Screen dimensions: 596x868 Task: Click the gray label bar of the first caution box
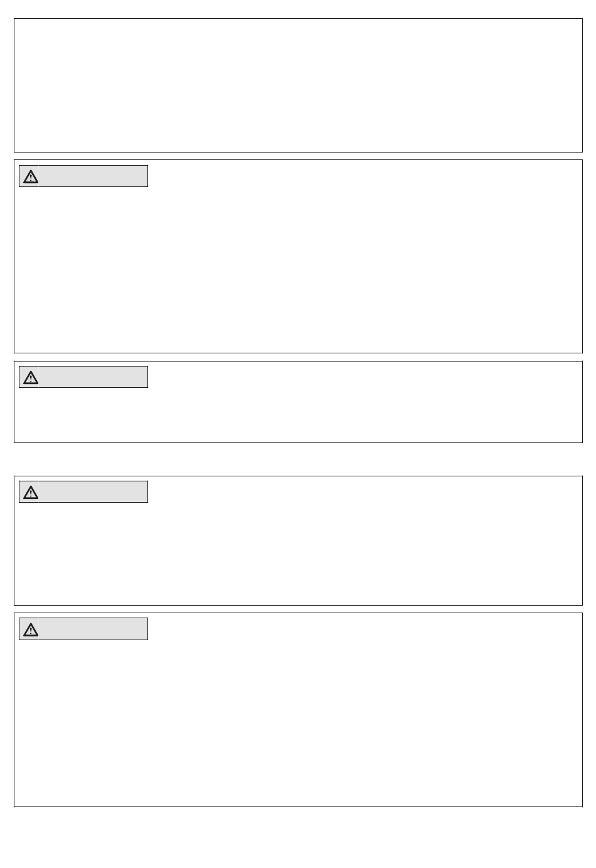83,176
